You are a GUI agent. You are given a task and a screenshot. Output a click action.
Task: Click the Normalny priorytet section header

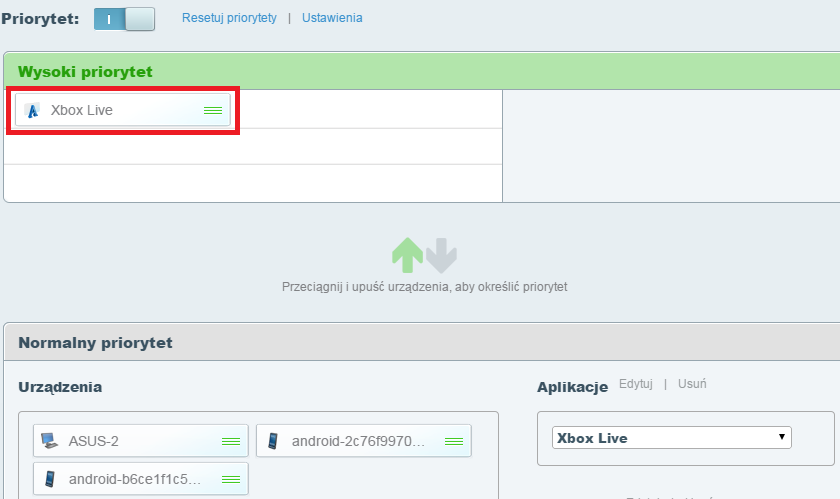pos(95,343)
